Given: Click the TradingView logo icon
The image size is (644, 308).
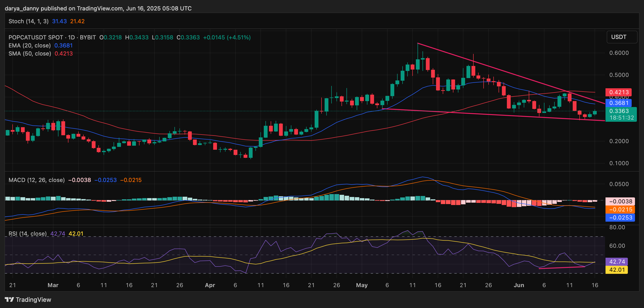Looking at the screenshot, I should 9,299.
